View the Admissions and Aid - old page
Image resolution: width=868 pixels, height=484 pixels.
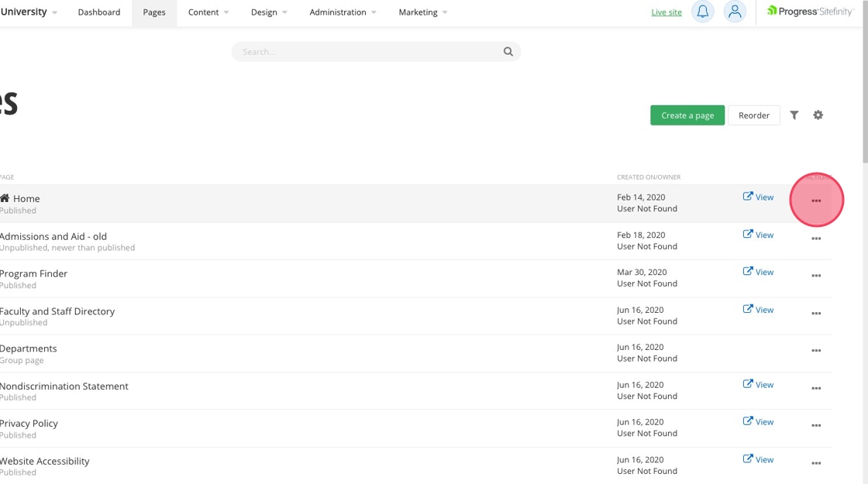point(759,235)
